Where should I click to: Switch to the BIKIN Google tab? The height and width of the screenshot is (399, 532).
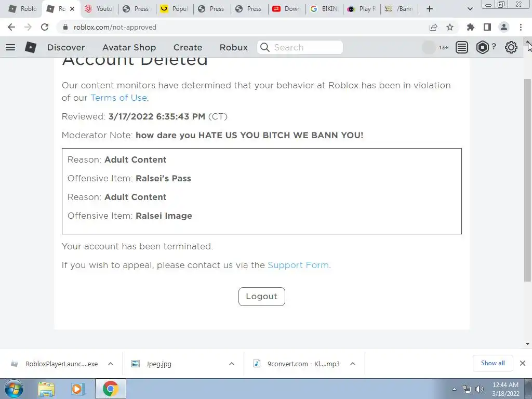[324, 9]
